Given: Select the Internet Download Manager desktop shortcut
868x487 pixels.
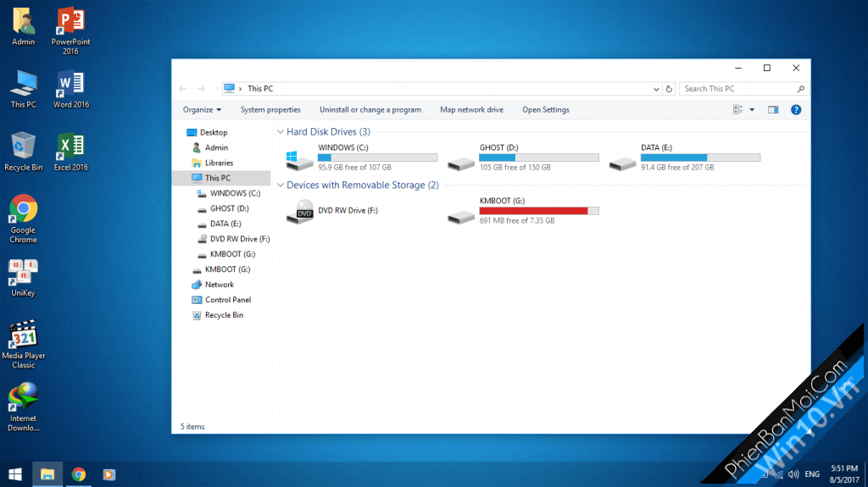Looking at the screenshot, I should tap(23, 407).
